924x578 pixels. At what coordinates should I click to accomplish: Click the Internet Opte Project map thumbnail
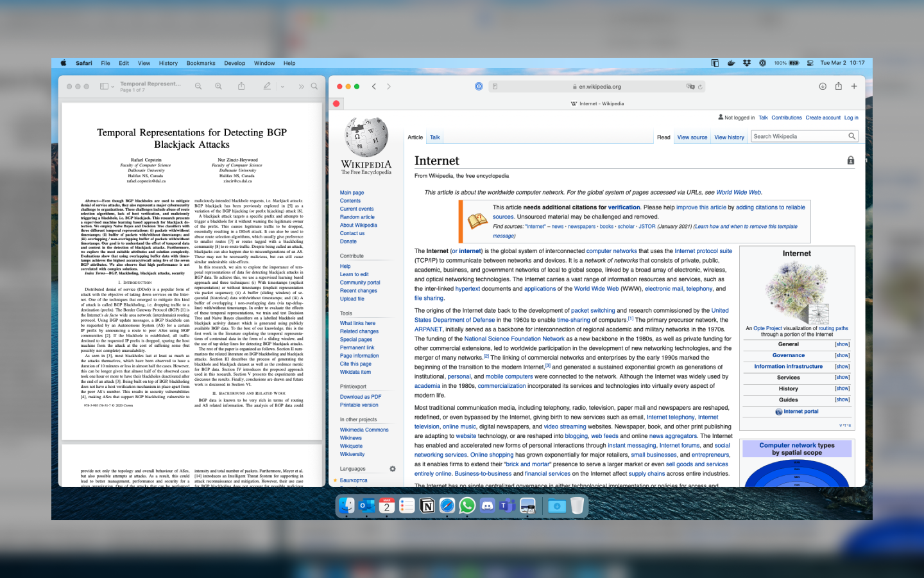coord(797,292)
